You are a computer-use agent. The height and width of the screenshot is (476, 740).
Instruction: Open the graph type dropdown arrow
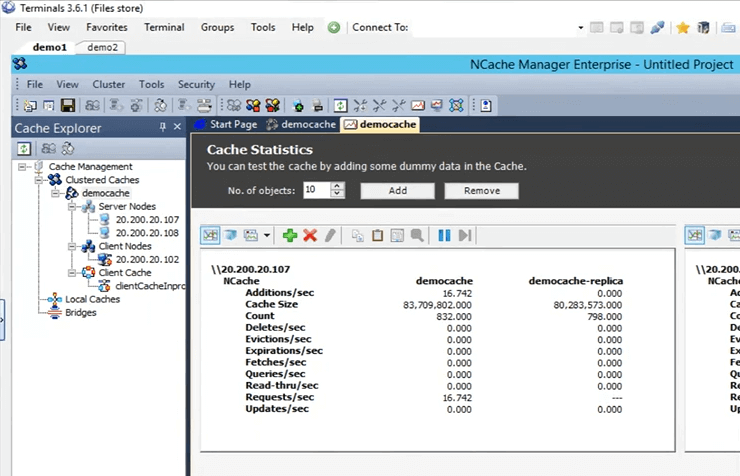(267, 235)
